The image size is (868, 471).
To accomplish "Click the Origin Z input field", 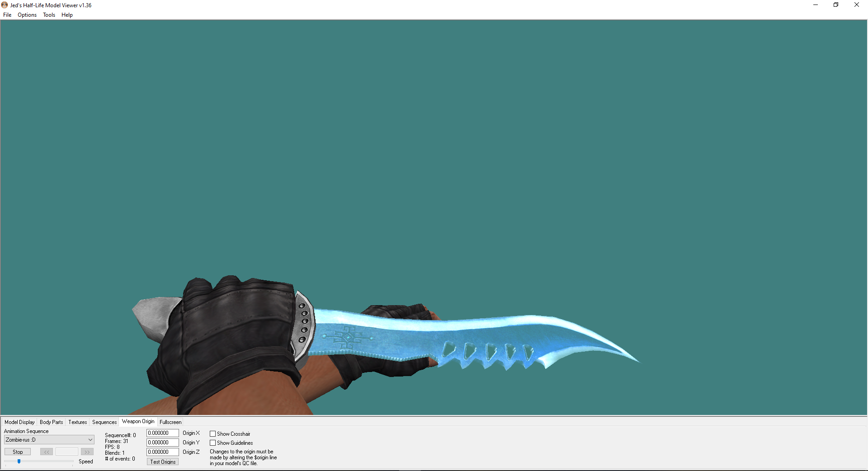I will pos(163,452).
